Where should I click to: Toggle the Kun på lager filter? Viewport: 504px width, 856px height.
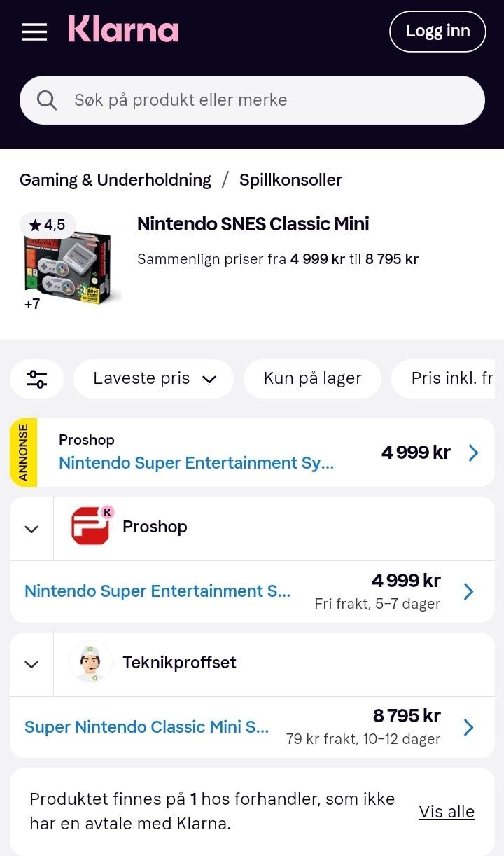pos(312,379)
